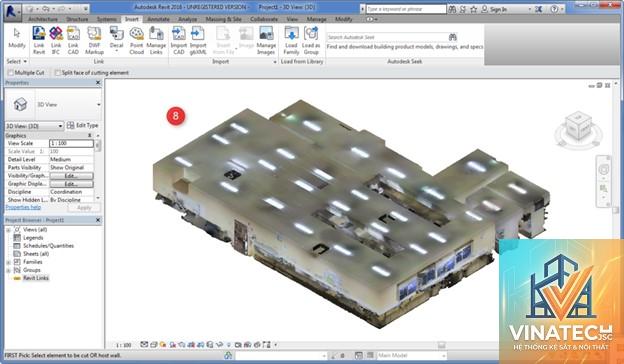
Task: Close the Properties palette
Action: pyautogui.click(x=98, y=83)
